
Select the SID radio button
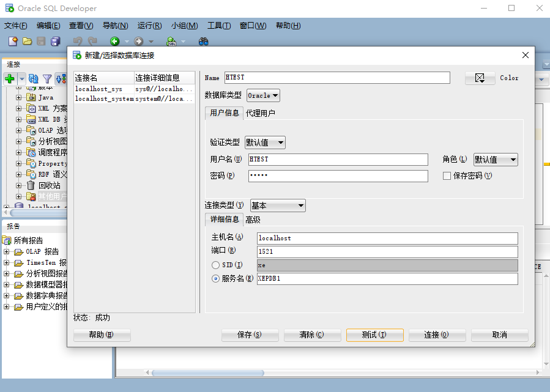[x=216, y=265]
